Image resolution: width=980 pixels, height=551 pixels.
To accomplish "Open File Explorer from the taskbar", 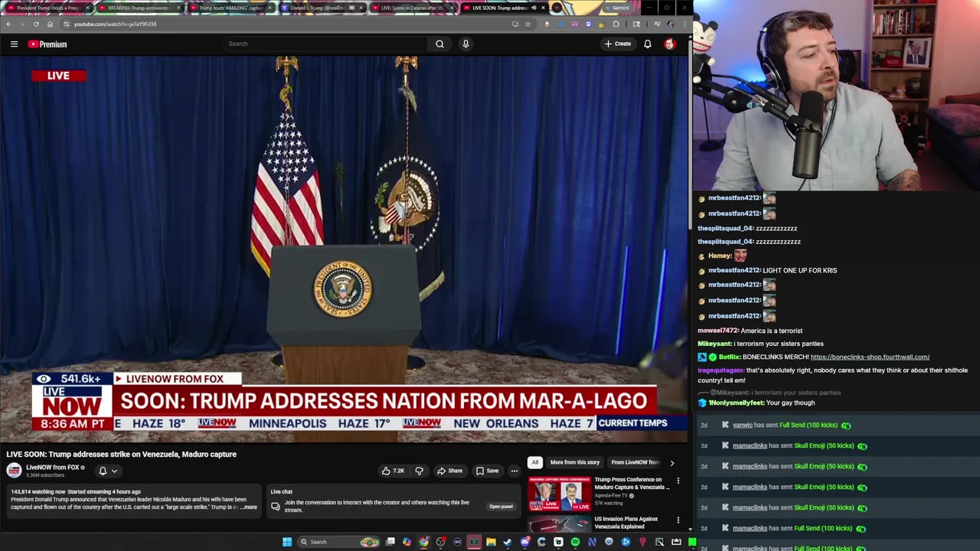I will (491, 542).
